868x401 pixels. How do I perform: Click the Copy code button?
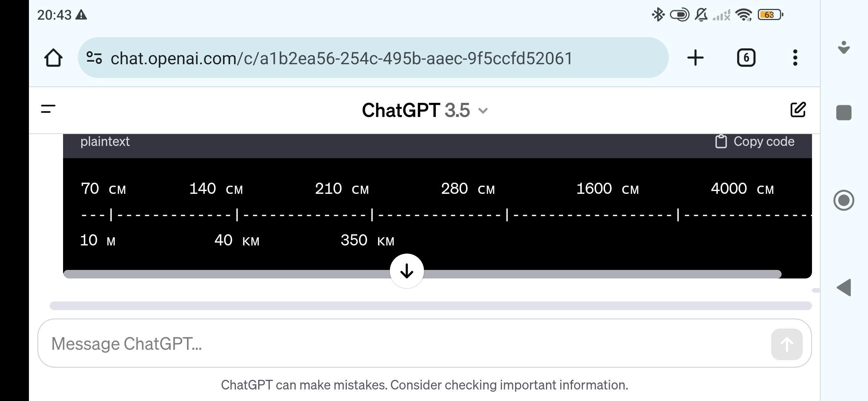click(754, 141)
